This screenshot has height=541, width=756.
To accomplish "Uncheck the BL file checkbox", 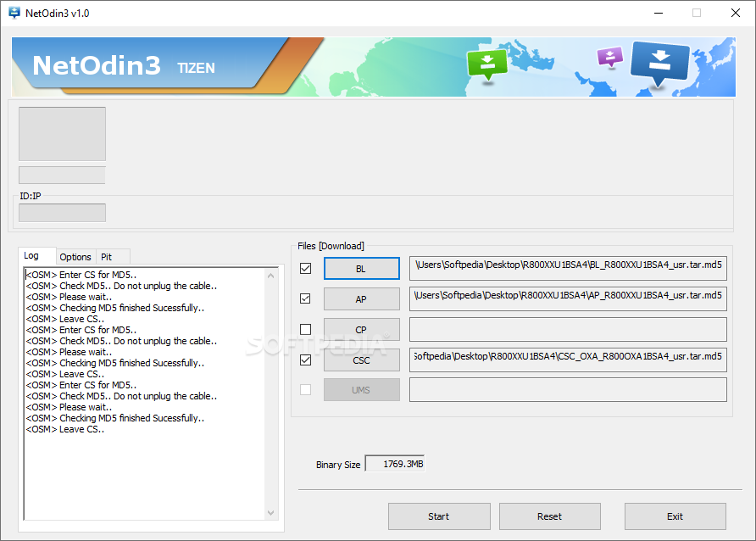I will click(305, 268).
